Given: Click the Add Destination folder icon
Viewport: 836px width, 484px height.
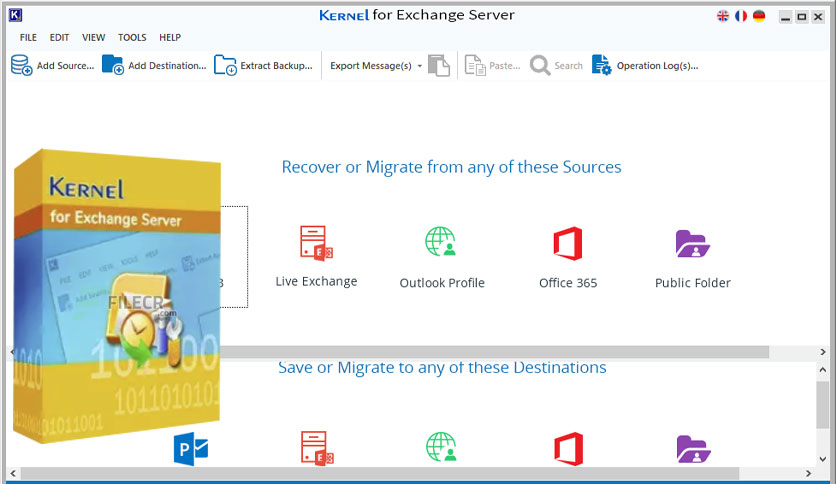Looking at the screenshot, I should tap(112, 65).
